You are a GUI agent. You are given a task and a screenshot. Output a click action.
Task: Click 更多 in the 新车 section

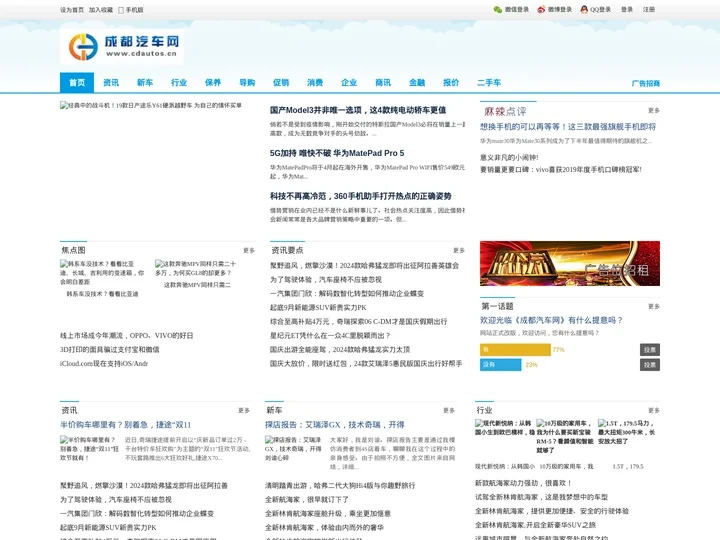(449, 411)
